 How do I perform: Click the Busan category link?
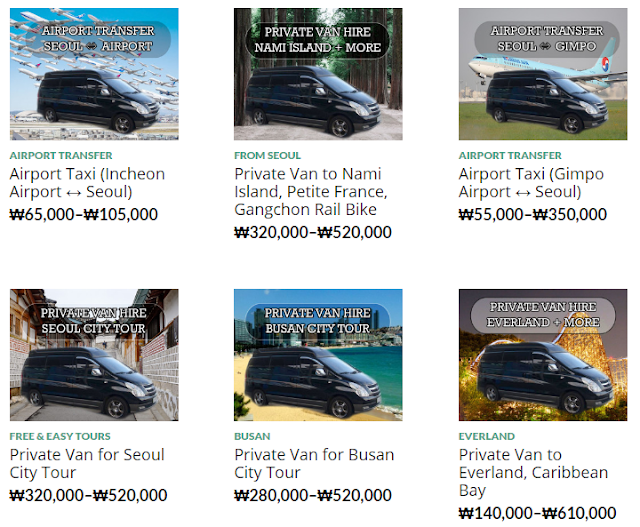pos(252,436)
